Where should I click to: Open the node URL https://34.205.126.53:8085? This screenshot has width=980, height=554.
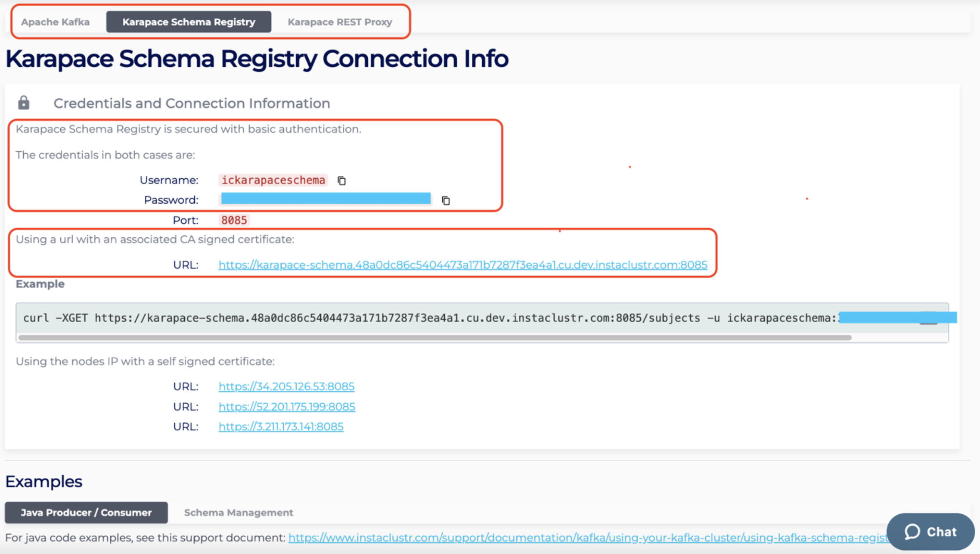286,386
